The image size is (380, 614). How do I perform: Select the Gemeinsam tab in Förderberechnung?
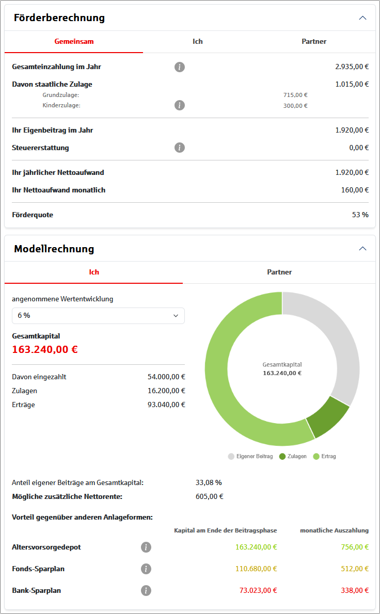(74, 42)
